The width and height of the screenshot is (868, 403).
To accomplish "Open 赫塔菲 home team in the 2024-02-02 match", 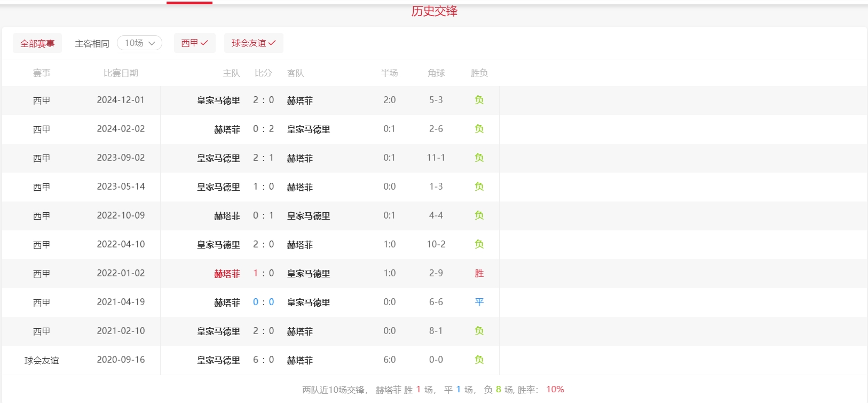I will pyautogui.click(x=227, y=129).
